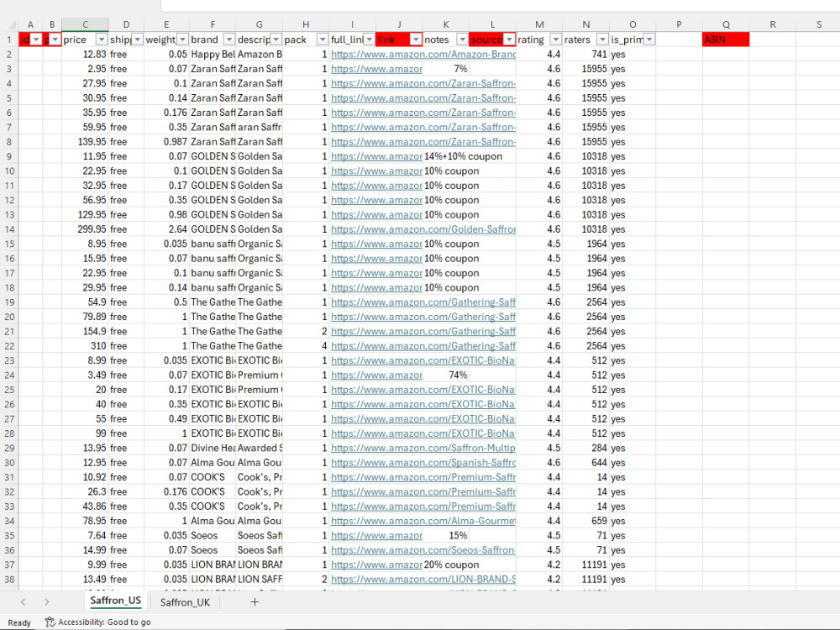Click the next sheet navigation arrow
The width and height of the screenshot is (840, 630).
pos(46,602)
